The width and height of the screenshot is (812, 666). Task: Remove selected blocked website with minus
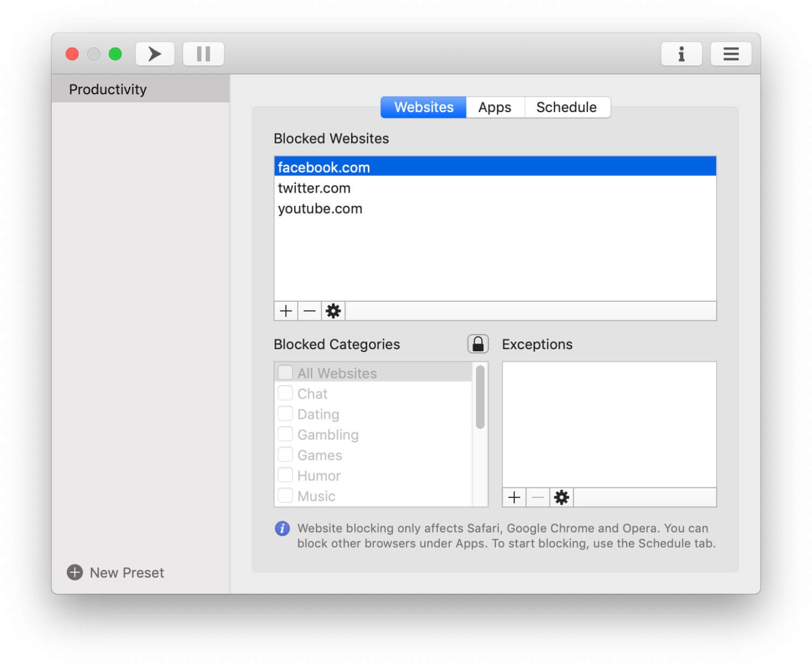[x=309, y=311]
